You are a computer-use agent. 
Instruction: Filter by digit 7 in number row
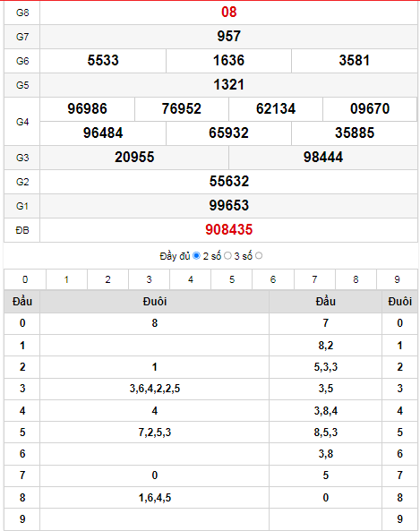(x=314, y=279)
